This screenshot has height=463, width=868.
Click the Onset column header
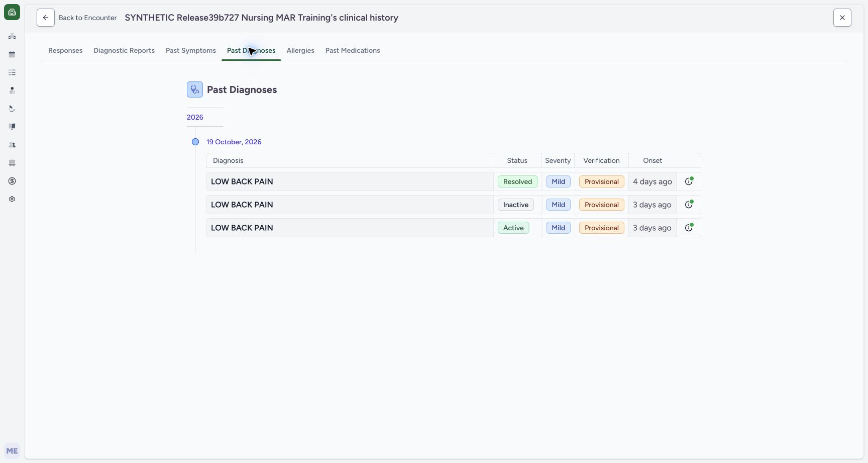[653, 160]
